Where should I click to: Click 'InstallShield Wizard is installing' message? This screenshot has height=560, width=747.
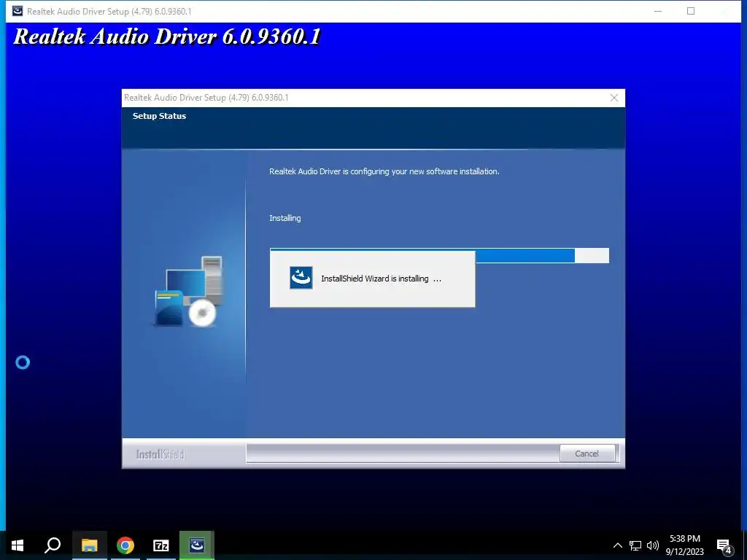(381, 279)
